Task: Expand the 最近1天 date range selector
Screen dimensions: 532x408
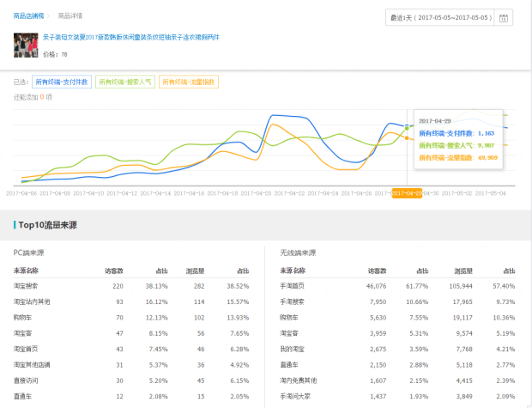Action: pyautogui.click(x=440, y=17)
